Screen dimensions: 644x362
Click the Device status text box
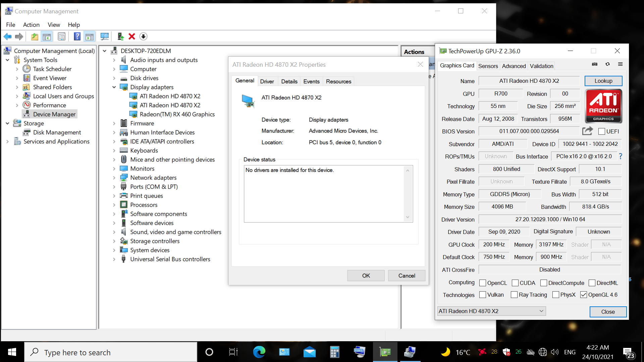point(328,194)
